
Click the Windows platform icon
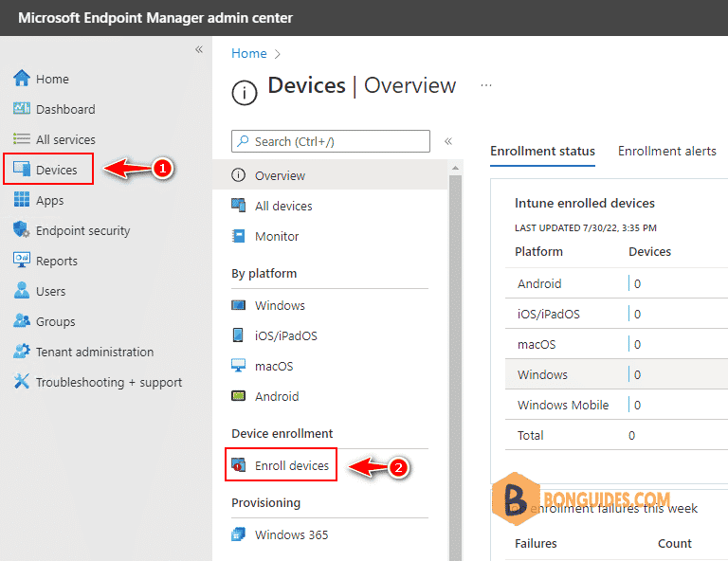click(x=238, y=305)
